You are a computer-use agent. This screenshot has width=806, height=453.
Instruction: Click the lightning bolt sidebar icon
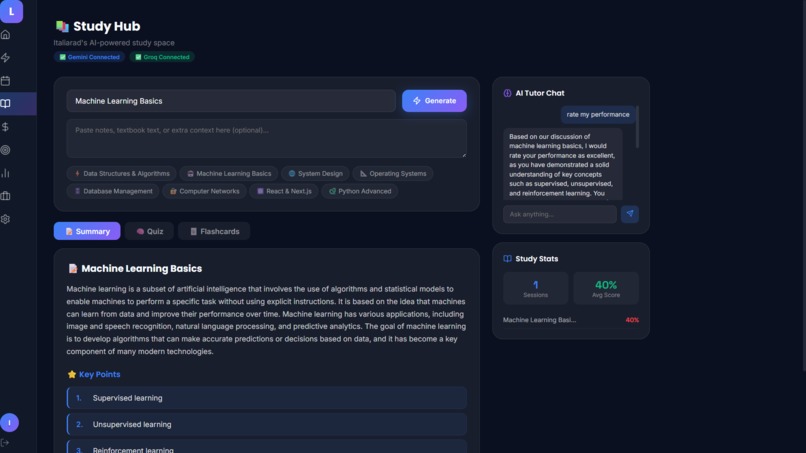click(6, 58)
